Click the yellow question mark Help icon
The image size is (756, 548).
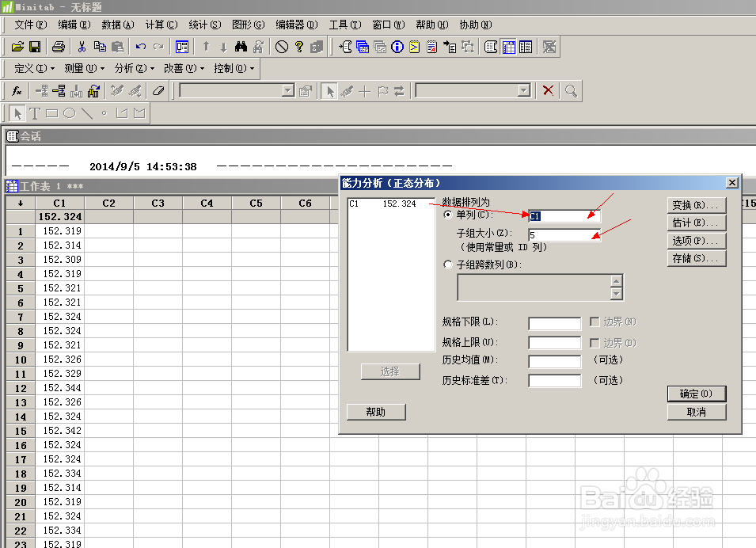(x=299, y=47)
